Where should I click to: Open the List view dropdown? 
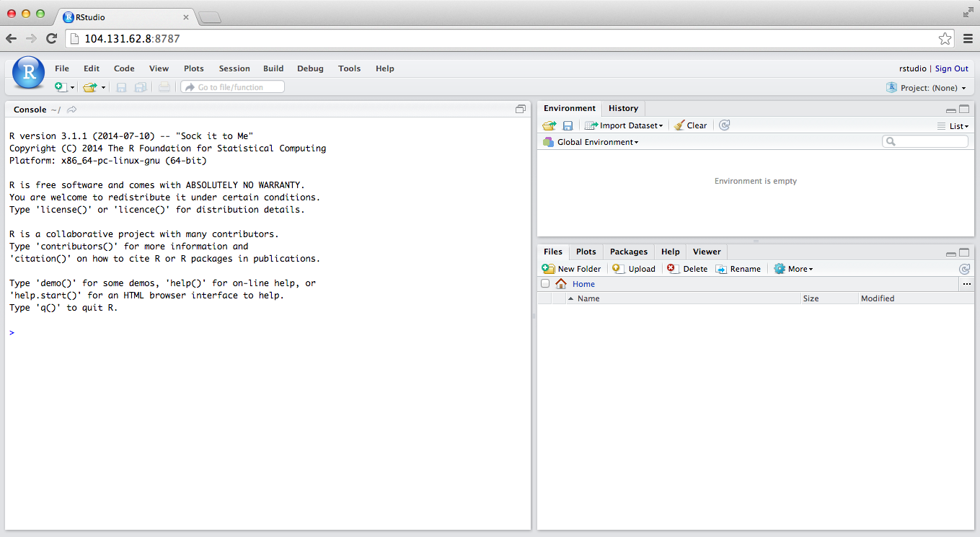click(953, 126)
